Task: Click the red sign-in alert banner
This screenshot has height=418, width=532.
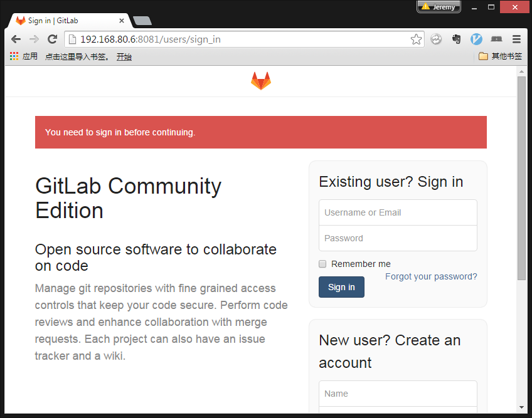Action: [261, 132]
